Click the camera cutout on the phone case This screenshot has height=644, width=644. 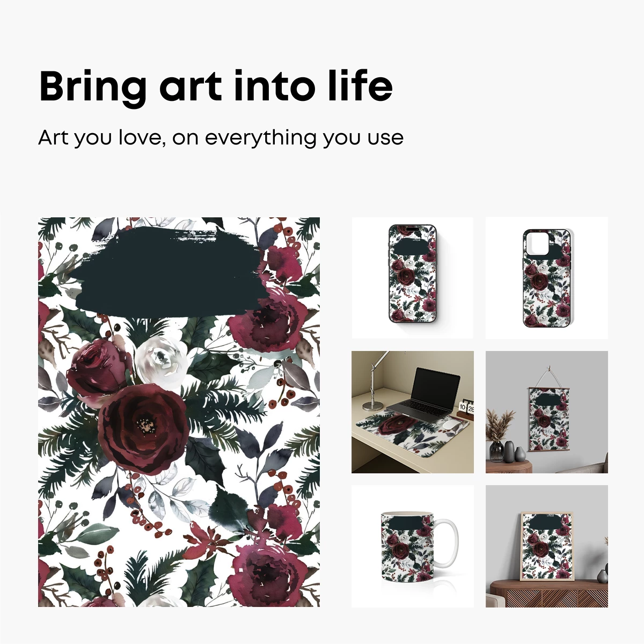[x=537, y=245]
